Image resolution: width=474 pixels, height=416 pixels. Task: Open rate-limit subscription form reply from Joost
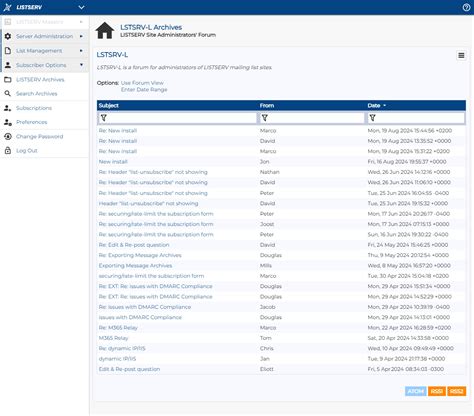coord(156,224)
